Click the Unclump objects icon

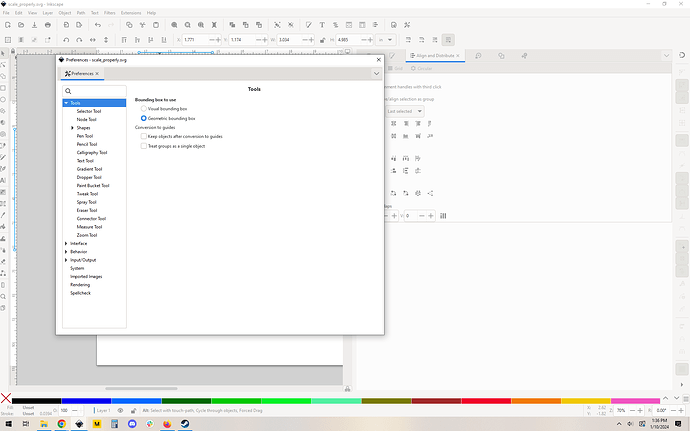(x=430, y=193)
